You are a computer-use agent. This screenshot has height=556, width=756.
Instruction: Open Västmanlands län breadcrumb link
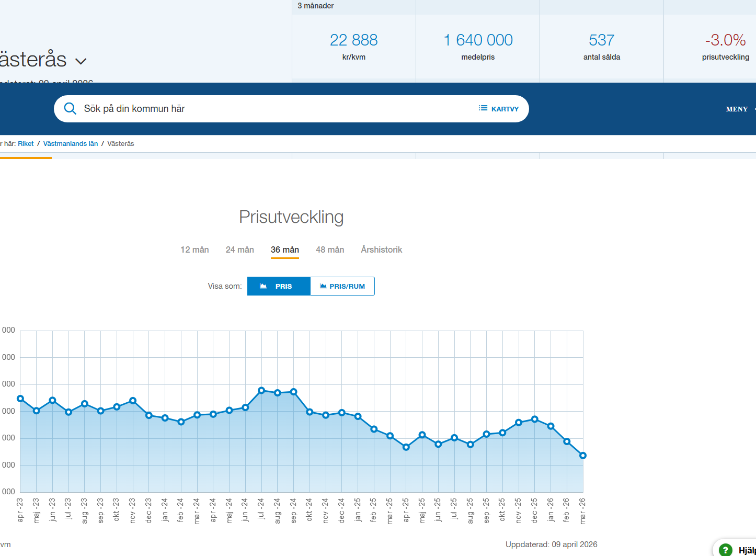point(71,143)
